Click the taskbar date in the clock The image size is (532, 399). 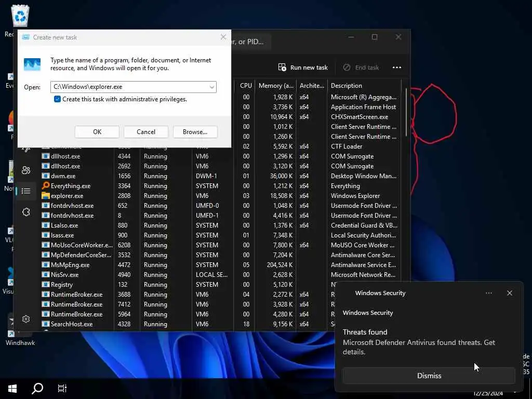tap(488, 393)
